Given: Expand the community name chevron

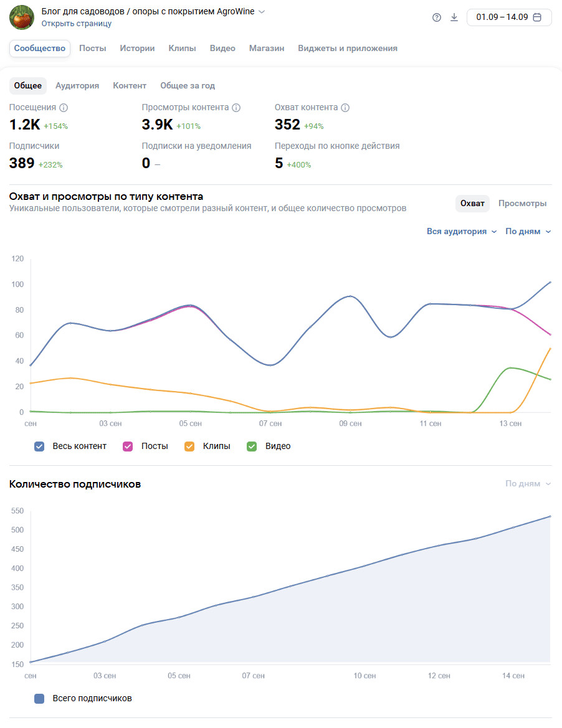Looking at the screenshot, I should [x=262, y=12].
